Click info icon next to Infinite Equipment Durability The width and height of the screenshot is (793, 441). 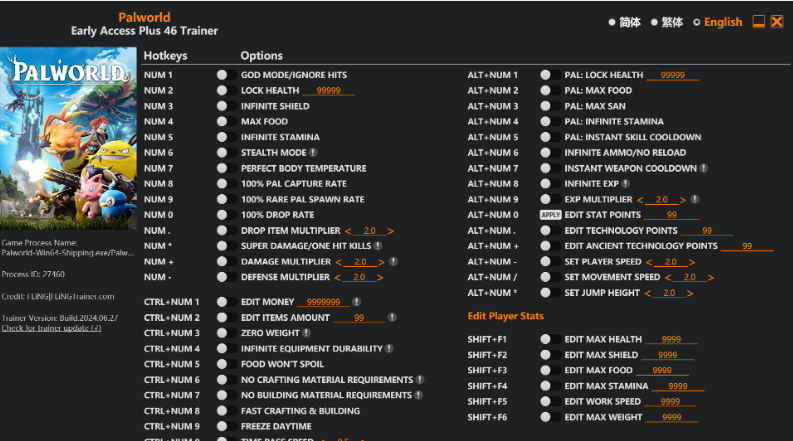[x=389, y=349]
